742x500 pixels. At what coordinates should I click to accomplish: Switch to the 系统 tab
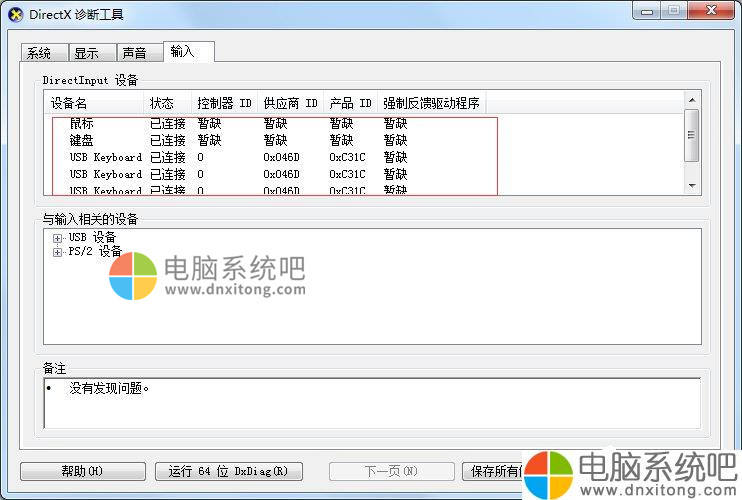point(44,53)
